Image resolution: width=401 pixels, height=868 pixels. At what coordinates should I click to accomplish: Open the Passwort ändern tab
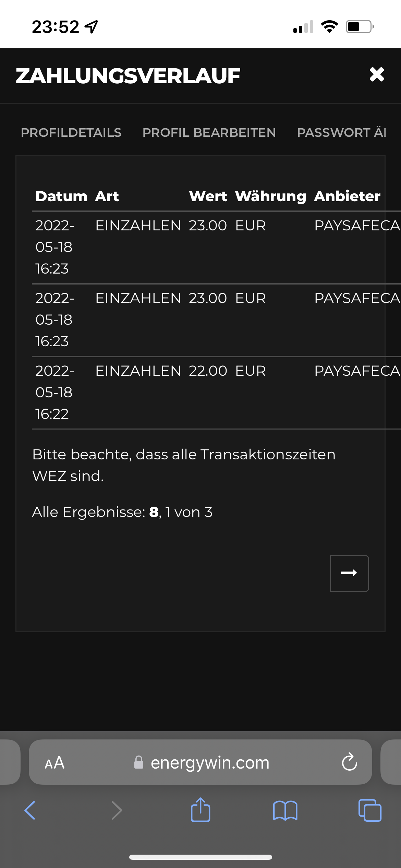[x=341, y=133]
